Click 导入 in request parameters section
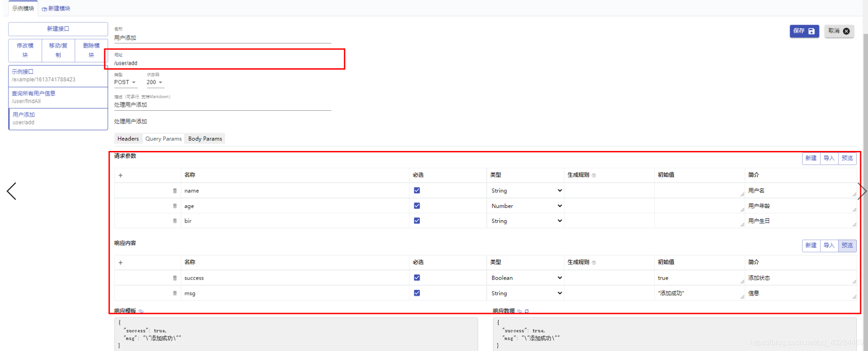Viewport: 868px width, 351px height. (x=829, y=158)
